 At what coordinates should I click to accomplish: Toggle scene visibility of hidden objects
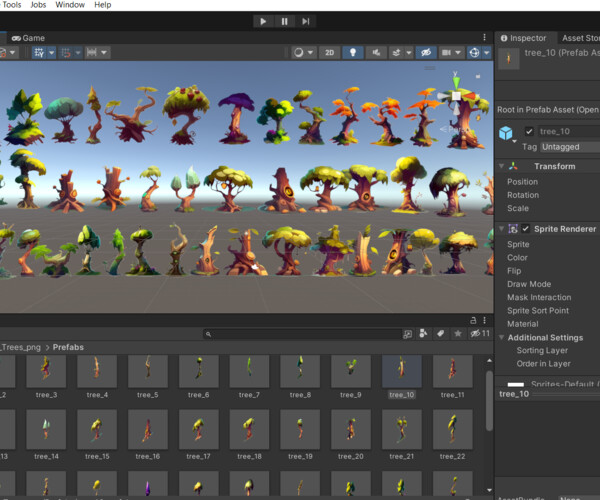pyautogui.click(x=426, y=52)
